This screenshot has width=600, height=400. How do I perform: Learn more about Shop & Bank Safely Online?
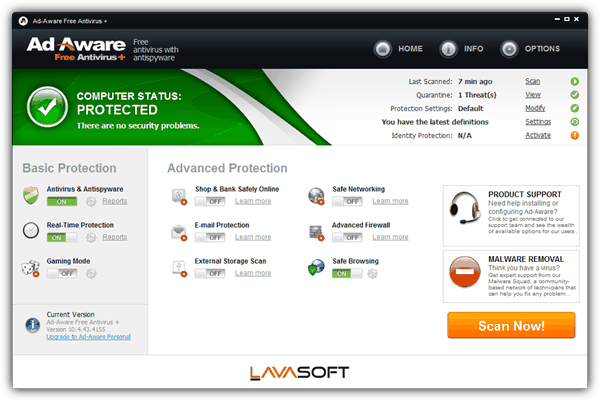(253, 201)
